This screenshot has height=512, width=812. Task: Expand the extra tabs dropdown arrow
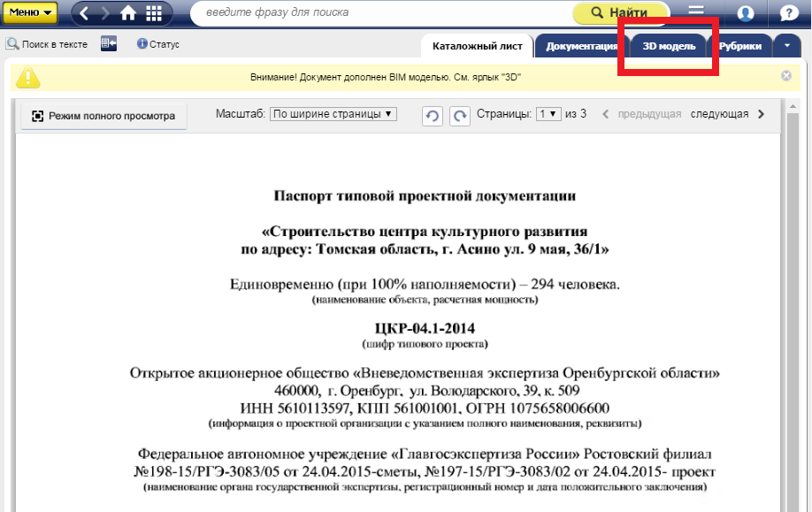(787, 46)
